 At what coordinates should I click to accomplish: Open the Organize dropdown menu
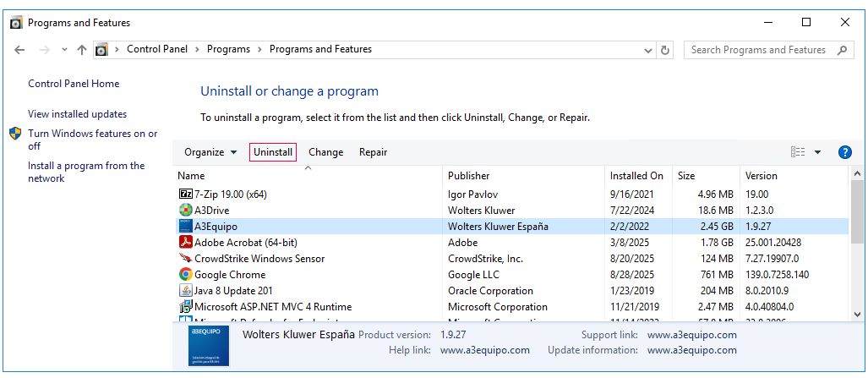210,152
